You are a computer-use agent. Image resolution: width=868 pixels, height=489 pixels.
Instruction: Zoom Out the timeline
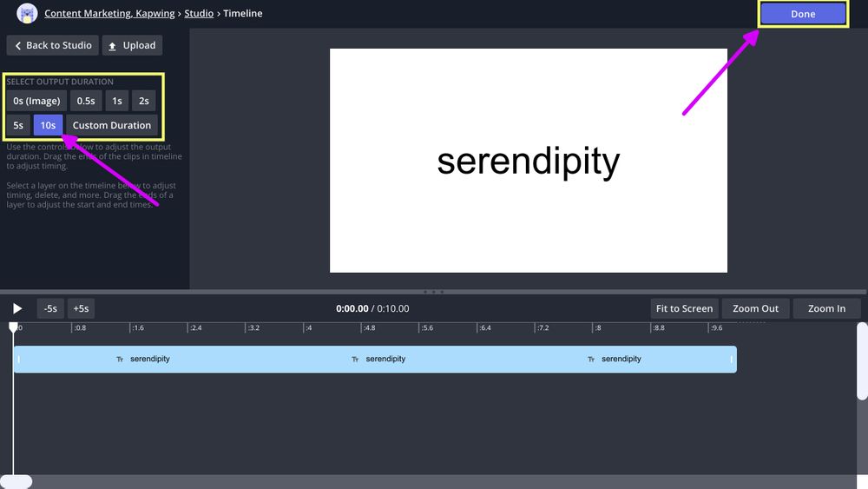(x=755, y=308)
